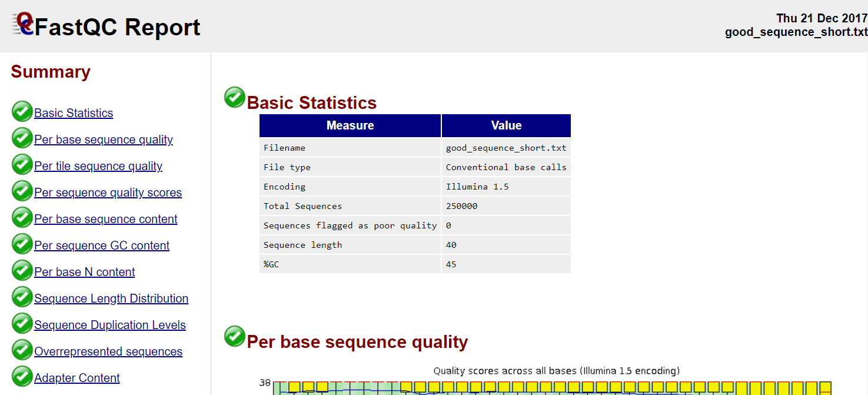Click the Value column header

(x=506, y=125)
